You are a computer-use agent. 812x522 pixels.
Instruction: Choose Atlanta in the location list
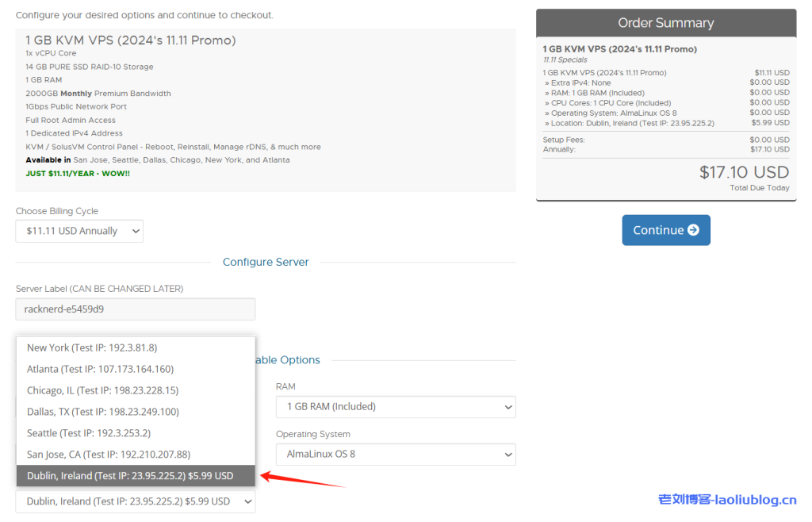click(x=100, y=369)
